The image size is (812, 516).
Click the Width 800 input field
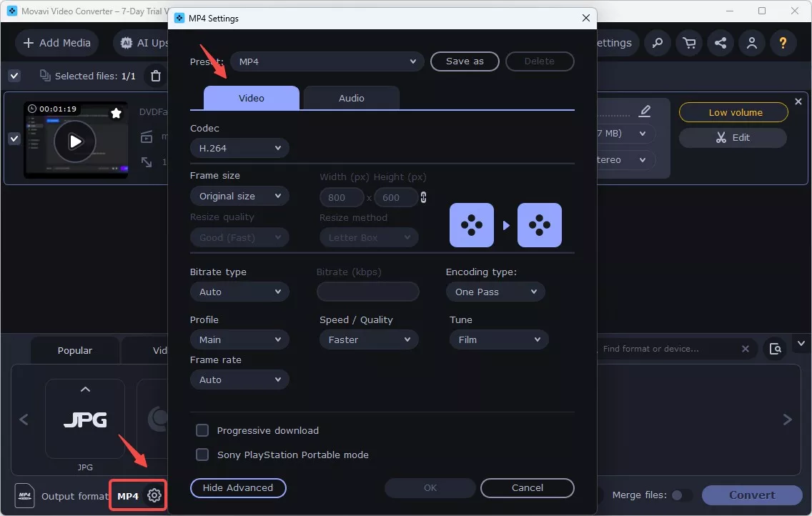click(x=341, y=197)
